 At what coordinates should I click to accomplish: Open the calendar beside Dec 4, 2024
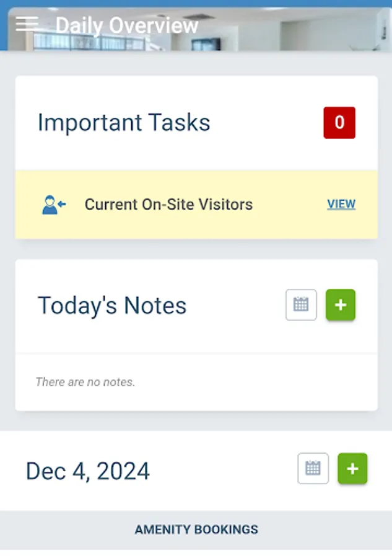tap(313, 469)
